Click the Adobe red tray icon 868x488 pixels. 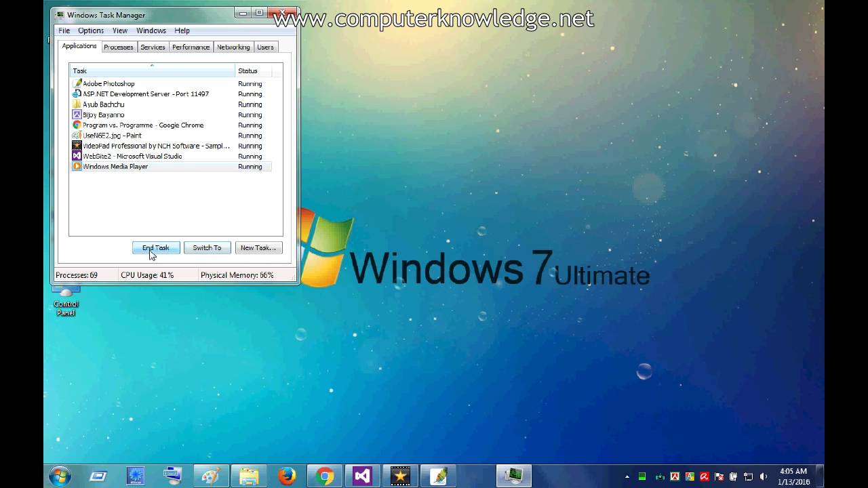(x=675, y=476)
